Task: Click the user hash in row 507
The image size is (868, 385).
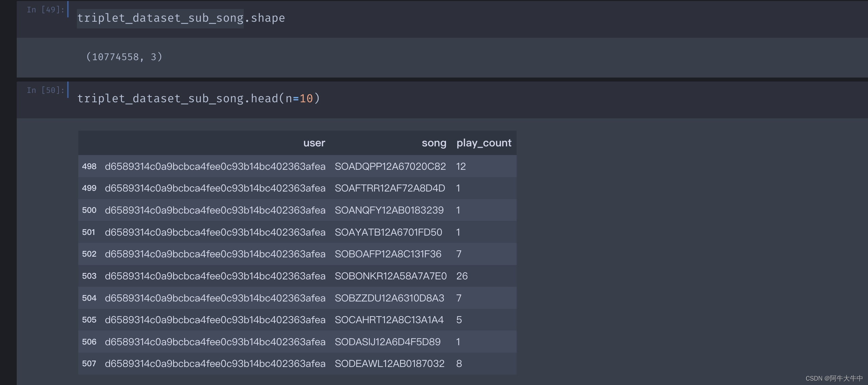Action: (x=215, y=364)
